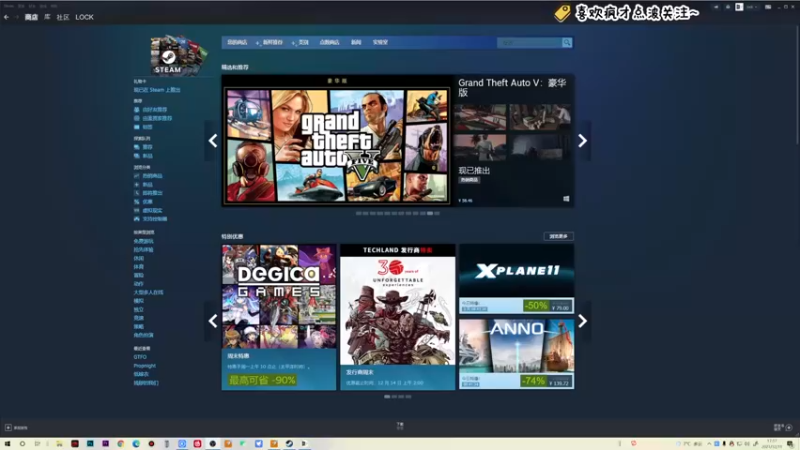The height and width of the screenshot is (450, 800).
Task: Open the Windows Start menu
Action: [x=7, y=444]
